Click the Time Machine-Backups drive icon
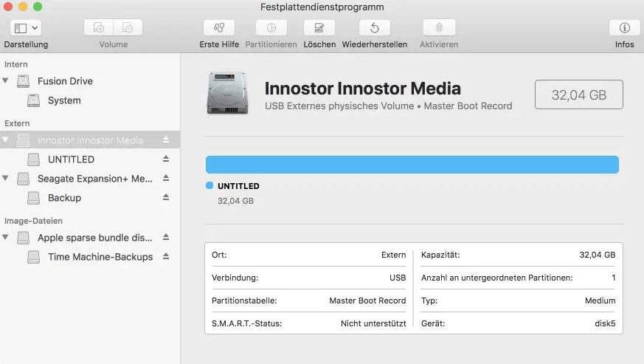The height and width of the screenshot is (364, 644). point(33,257)
